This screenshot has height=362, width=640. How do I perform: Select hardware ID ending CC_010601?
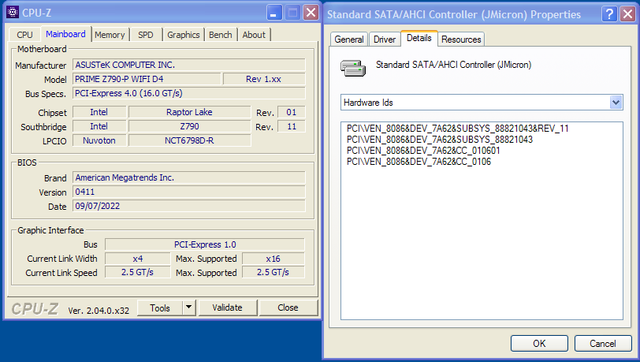click(x=423, y=150)
